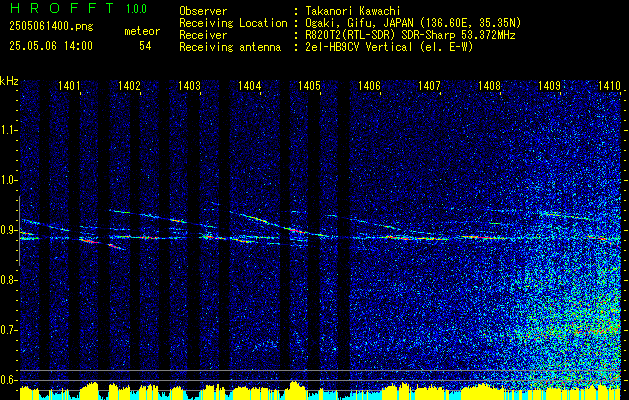Click frequency label 1.0

tap(8, 180)
